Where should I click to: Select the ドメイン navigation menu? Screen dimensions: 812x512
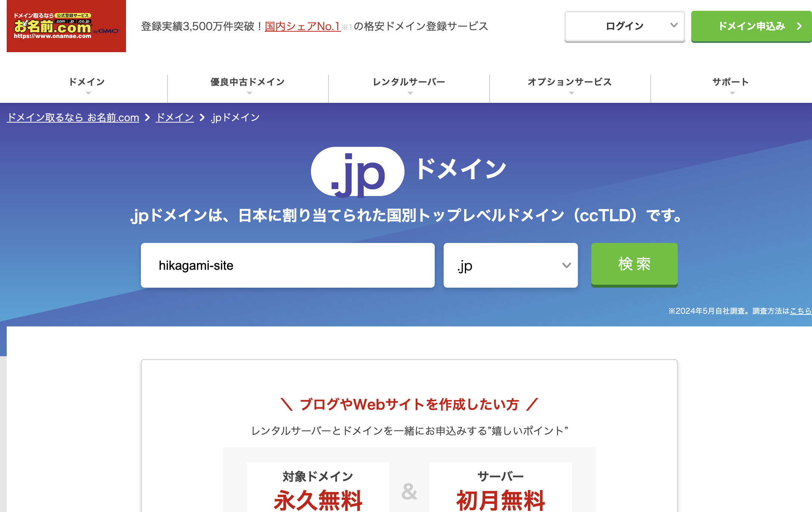[x=87, y=82]
